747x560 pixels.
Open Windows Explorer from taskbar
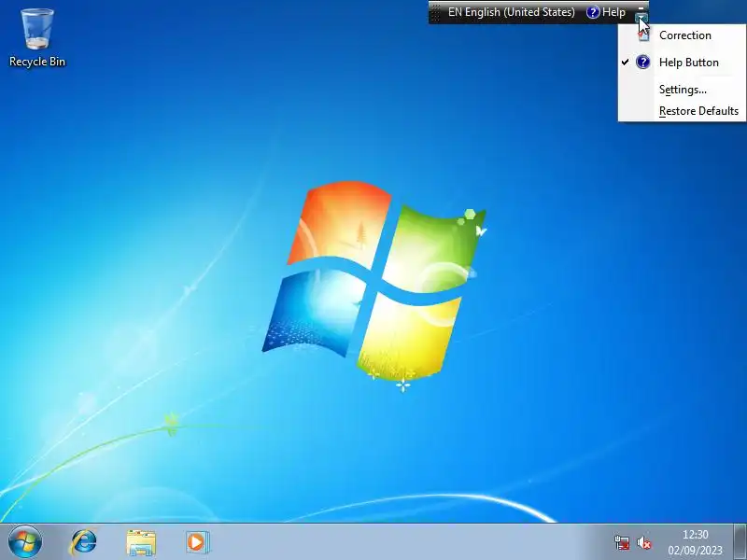pos(141,542)
